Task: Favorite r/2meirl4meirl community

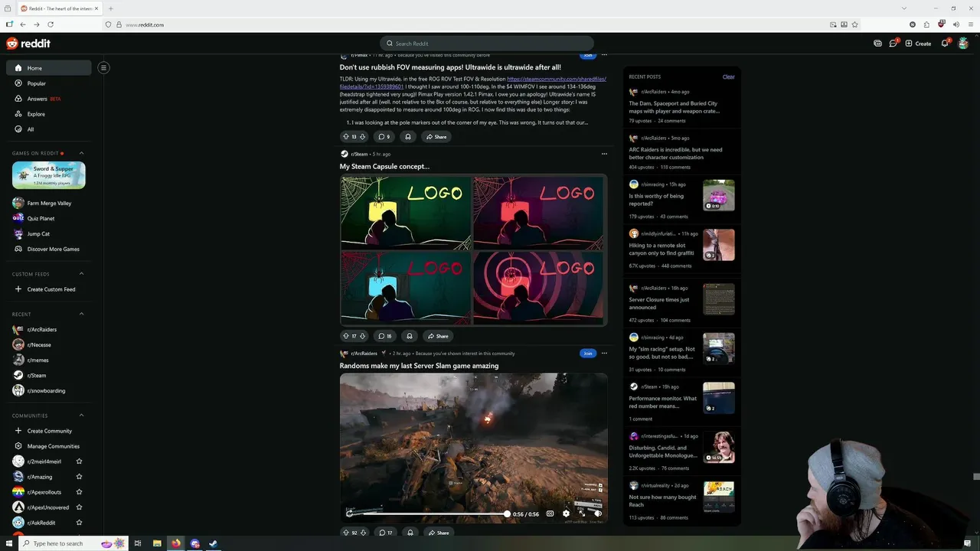Action: click(79, 461)
